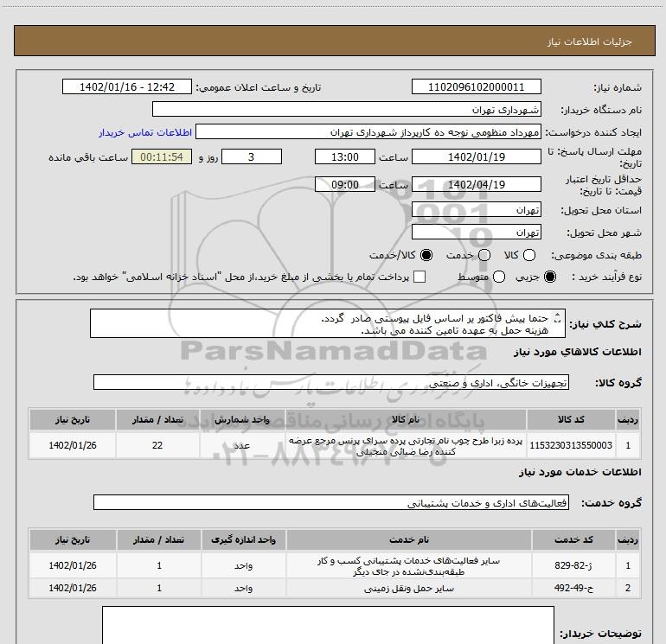Image resolution: width=666 pixels, height=644 pixels.
Task: Click the delivery city field تهران
Action: (476, 233)
